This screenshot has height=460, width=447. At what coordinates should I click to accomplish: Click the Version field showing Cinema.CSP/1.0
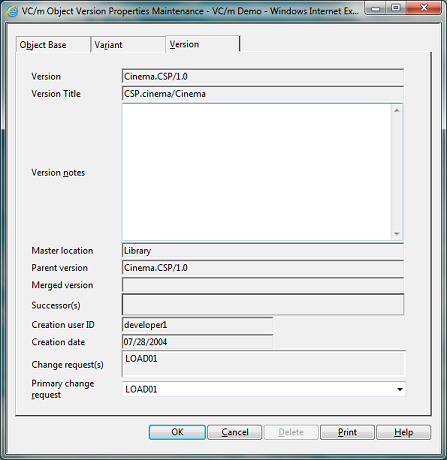click(x=263, y=76)
